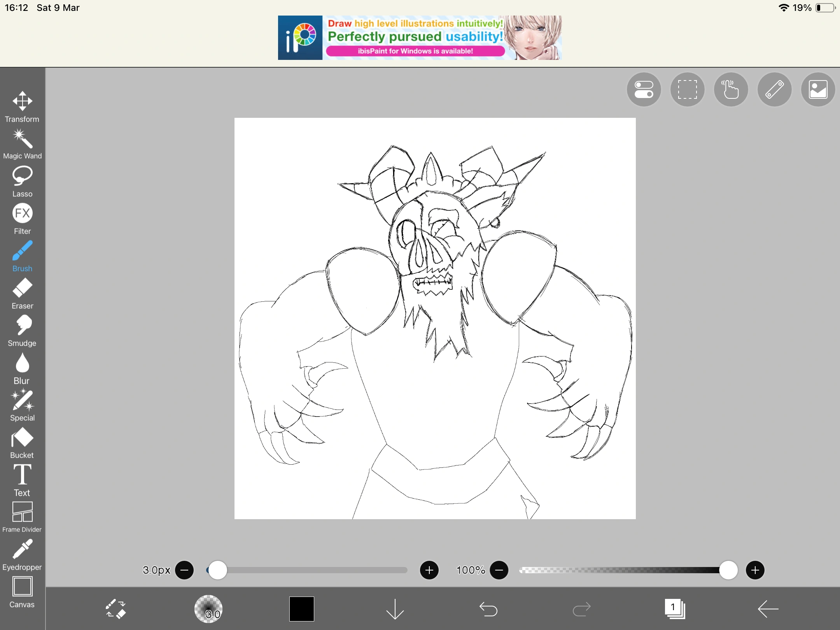This screenshot has height=630, width=840.
Task: Open the ruler tool in the top toolbar
Action: (774, 89)
